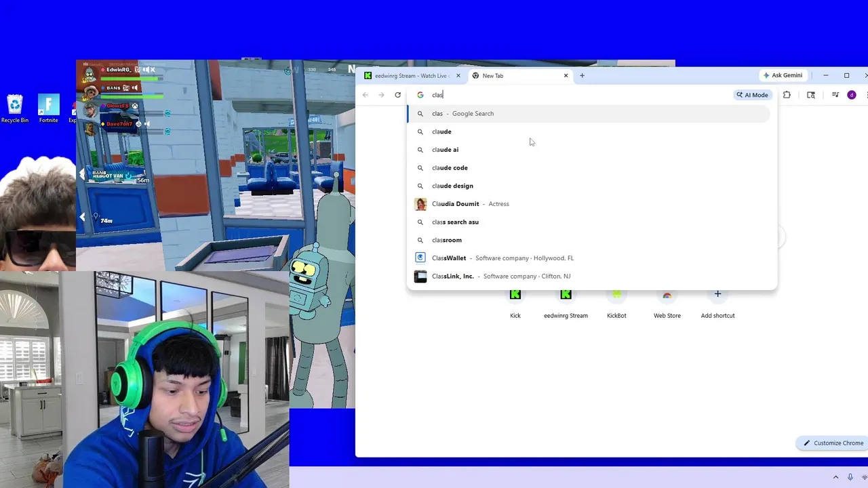Click the microphone icon in system tray

pos(850,477)
